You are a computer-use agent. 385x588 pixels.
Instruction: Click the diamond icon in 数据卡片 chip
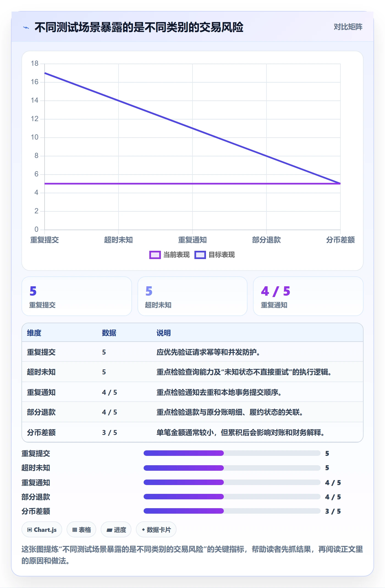point(143,530)
